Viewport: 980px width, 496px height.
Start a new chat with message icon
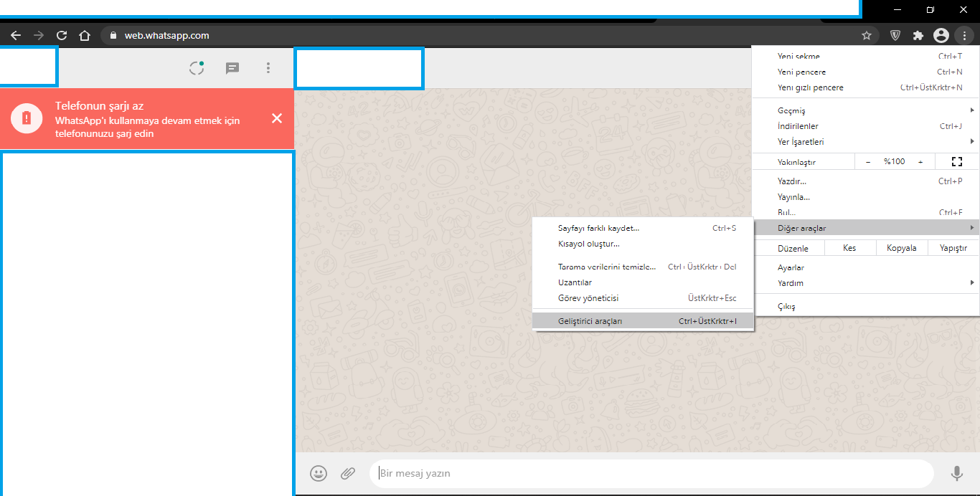coord(232,68)
